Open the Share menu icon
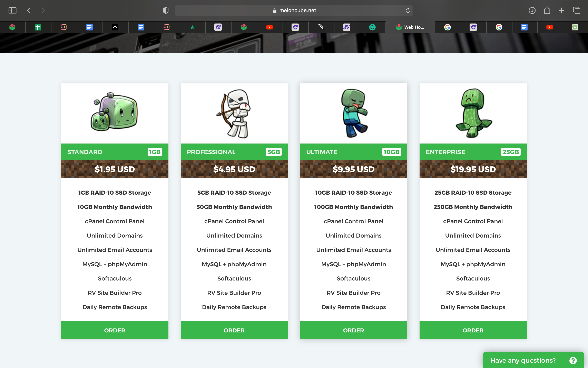The width and height of the screenshot is (588, 368). coord(547,10)
